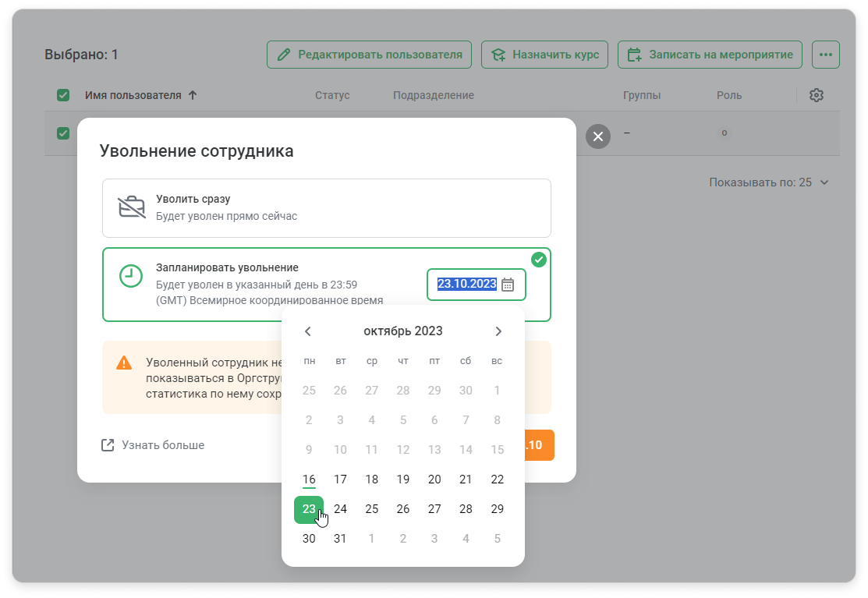Click the 'Группы' column header
Viewport: 868px width, 598px height.
pyautogui.click(x=642, y=95)
